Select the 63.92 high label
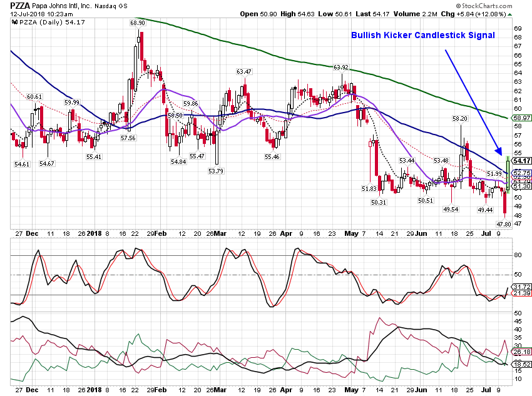The height and width of the screenshot is (396, 532). click(341, 68)
